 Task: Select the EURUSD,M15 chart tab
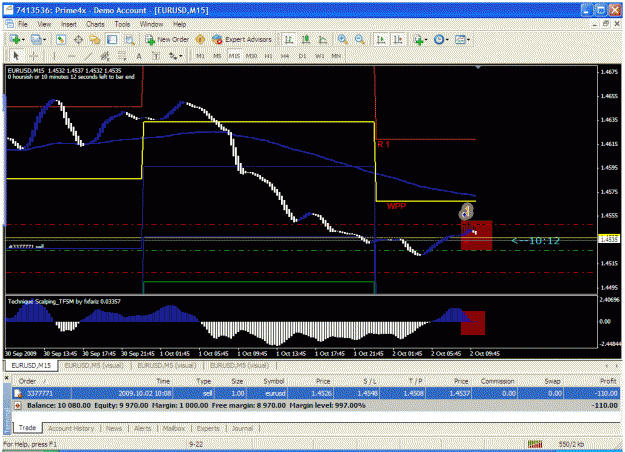(x=31, y=366)
